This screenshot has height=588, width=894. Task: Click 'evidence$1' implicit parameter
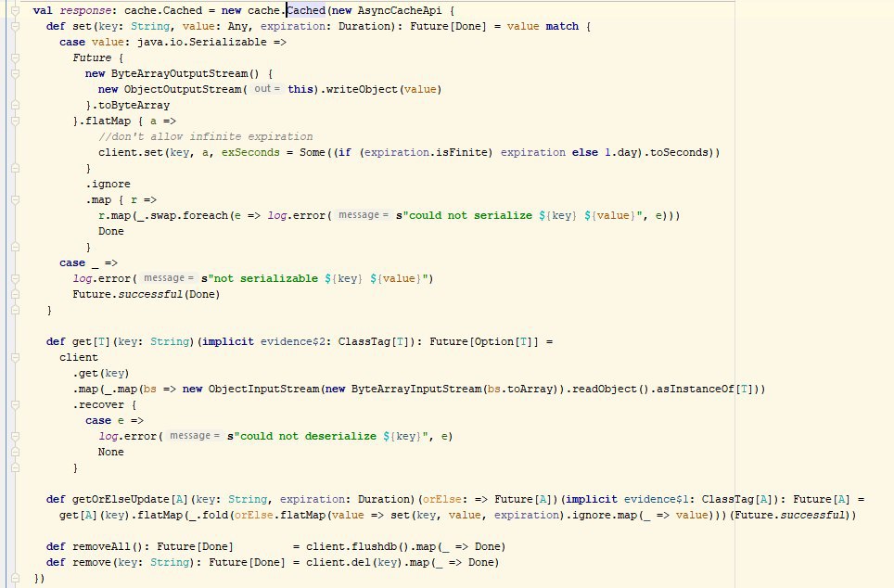[657, 500]
